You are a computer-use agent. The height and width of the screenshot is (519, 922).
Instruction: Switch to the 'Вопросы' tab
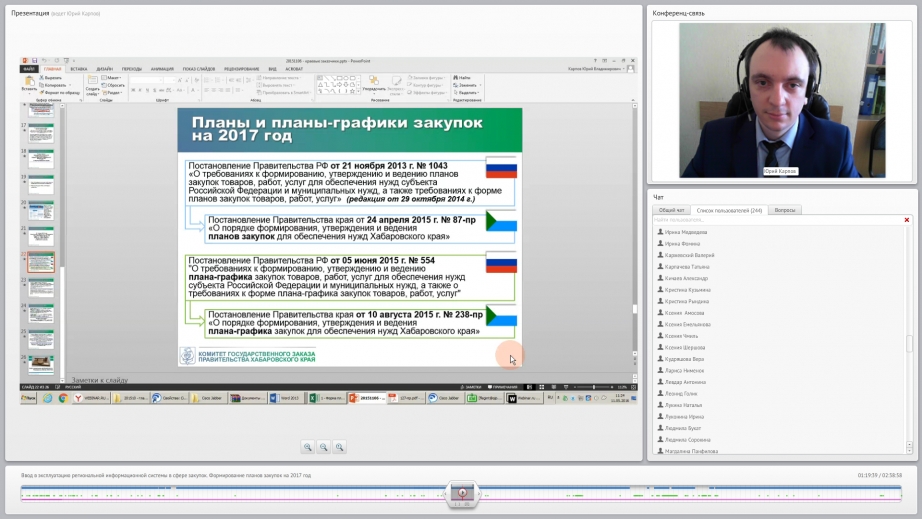coord(784,210)
